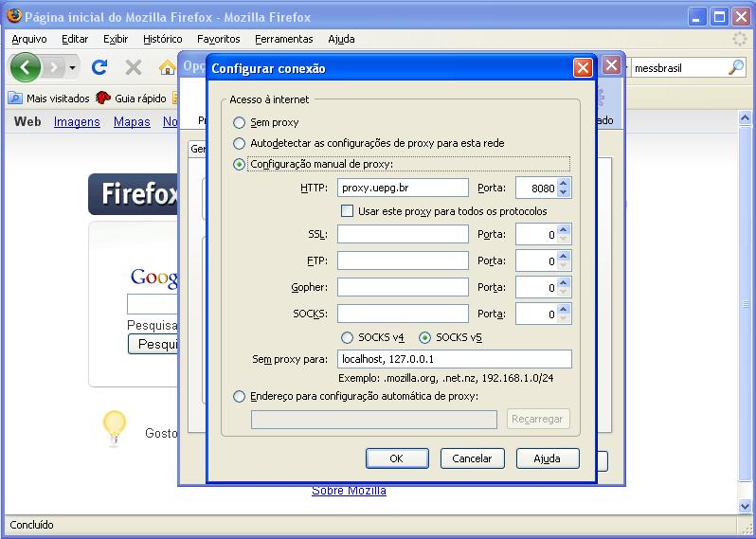The height and width of the screenshot is (539, 756).
Task: Increase the Gopher port with up arrow
Action: coord(564,282)
